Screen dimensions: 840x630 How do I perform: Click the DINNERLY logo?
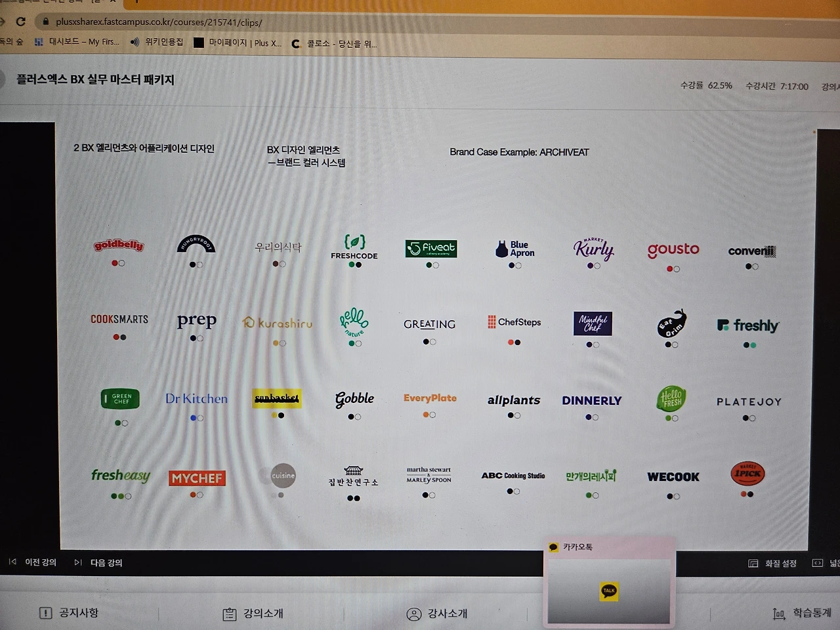pos(592,400)
